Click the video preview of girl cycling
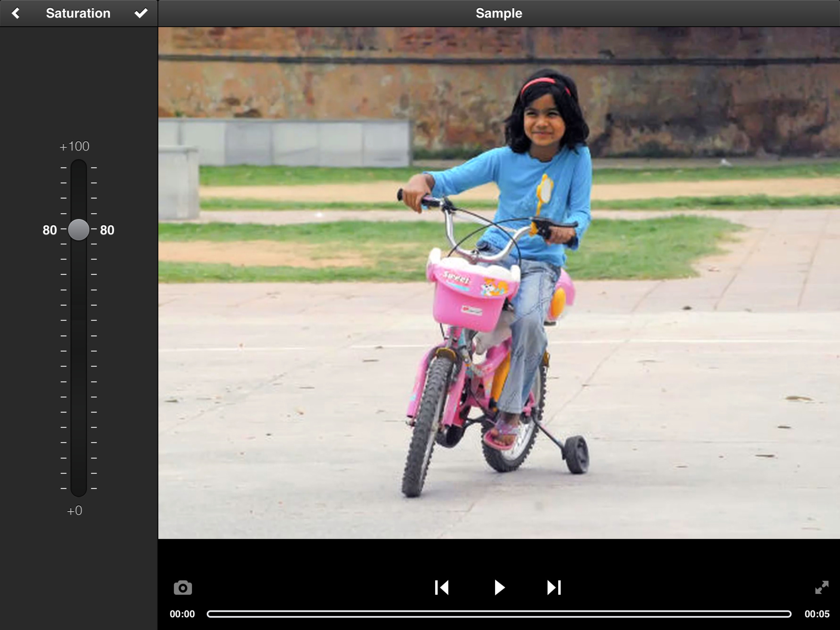Image resolution: width=840 pixels, height=630 pixels. (x=499, y=283)
